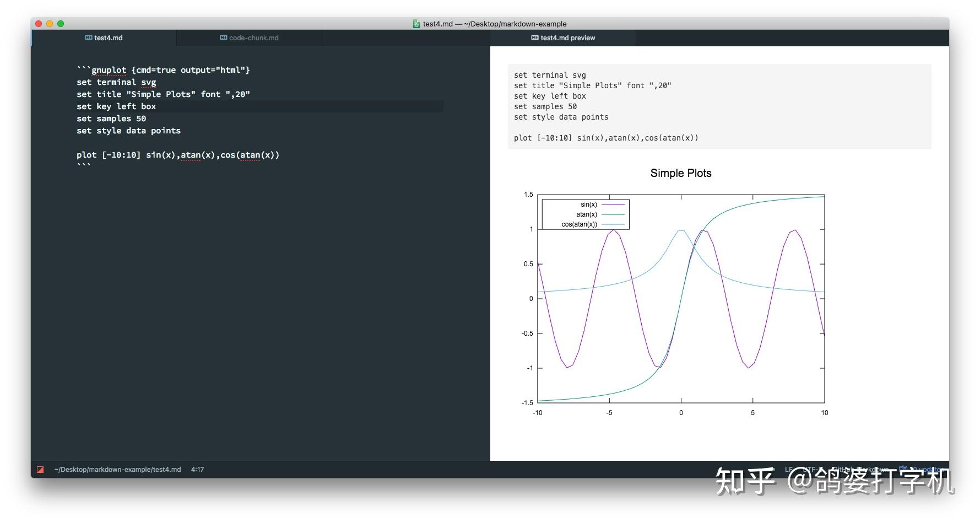Viewport: 980px width, 522px height.
Task: Click the markdown icon on preview tab
Action: point(535,38)
